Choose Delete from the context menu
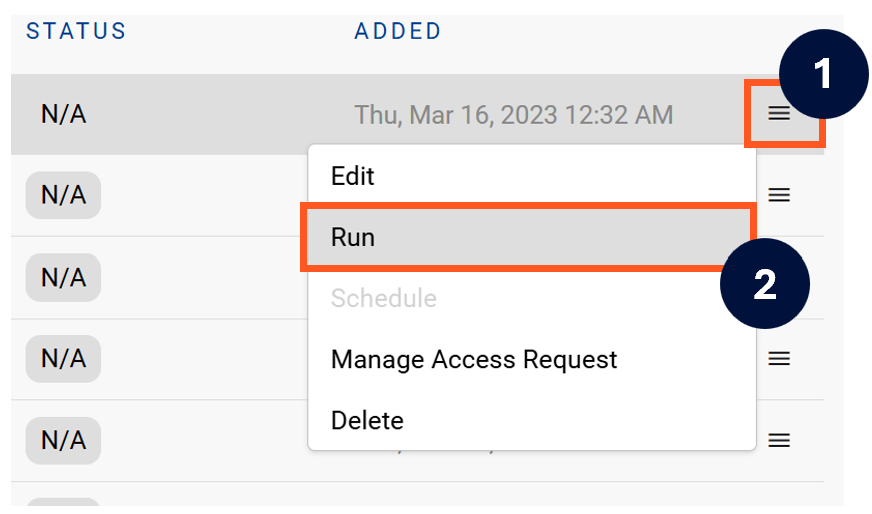 (367, 420)
